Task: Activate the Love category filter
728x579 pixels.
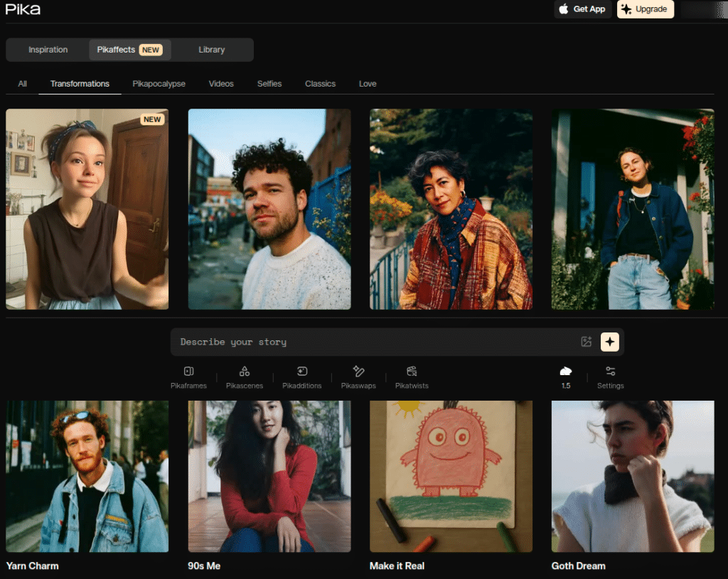Action: [368, 83]
